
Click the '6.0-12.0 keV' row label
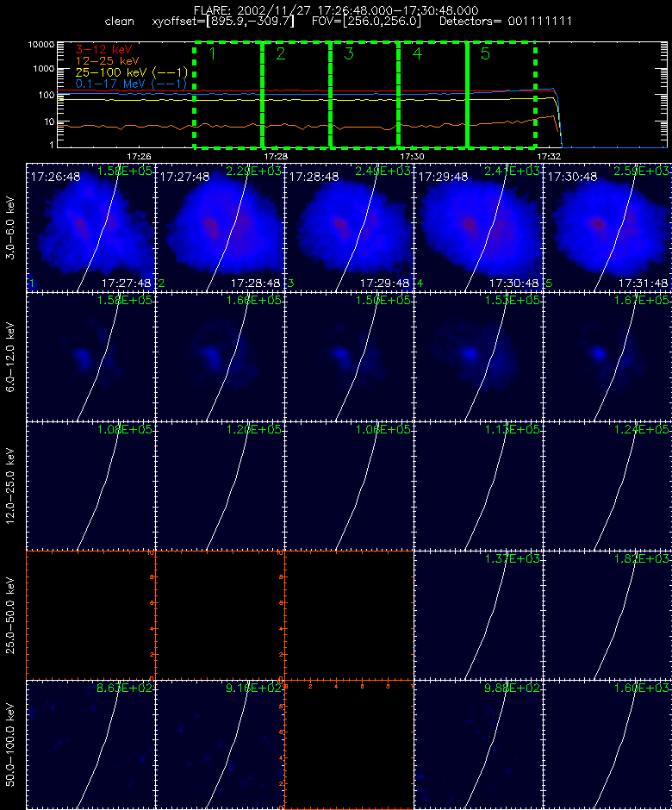coord(11,357)
